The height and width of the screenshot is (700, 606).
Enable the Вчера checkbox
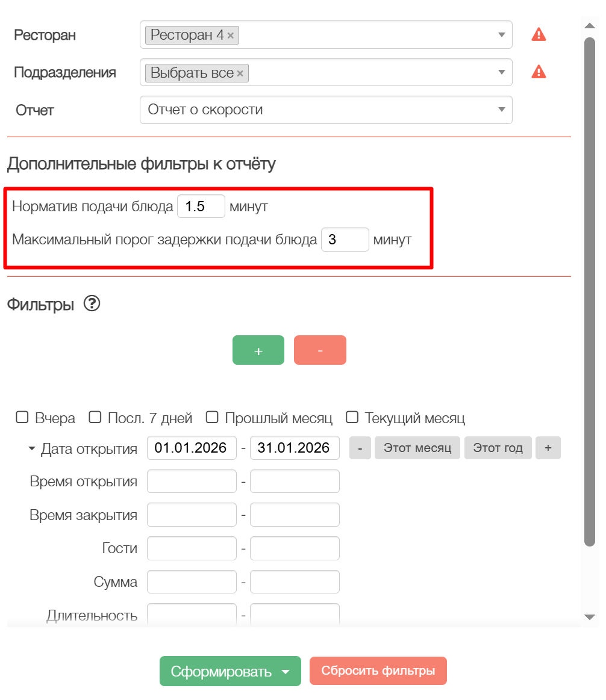click(x=22, y=417)
